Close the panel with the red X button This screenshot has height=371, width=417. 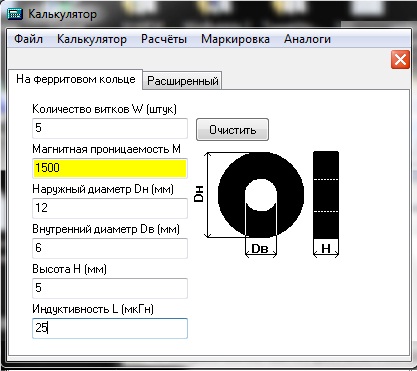click(x=400, y=60)
